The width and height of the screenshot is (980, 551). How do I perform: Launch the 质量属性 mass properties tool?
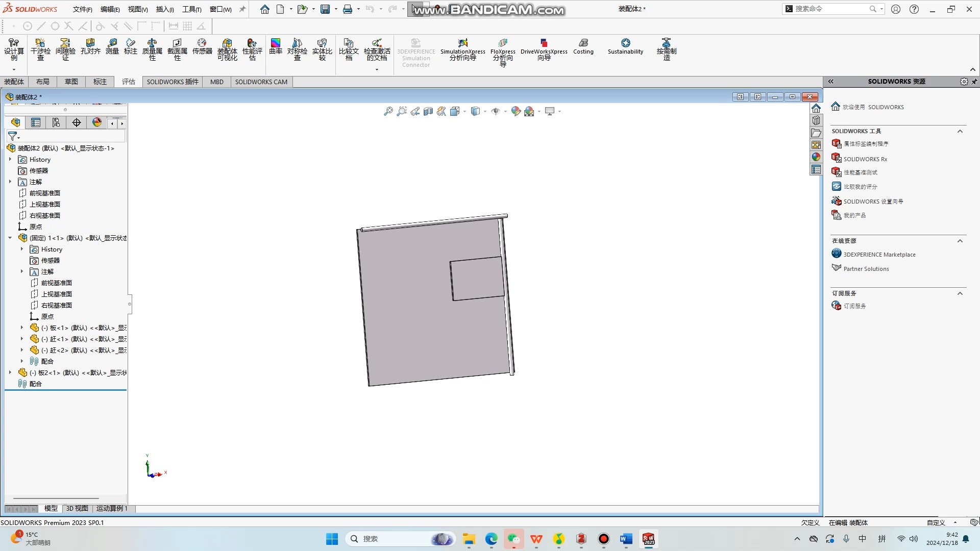pyautogui.click(x=152, y=49)
